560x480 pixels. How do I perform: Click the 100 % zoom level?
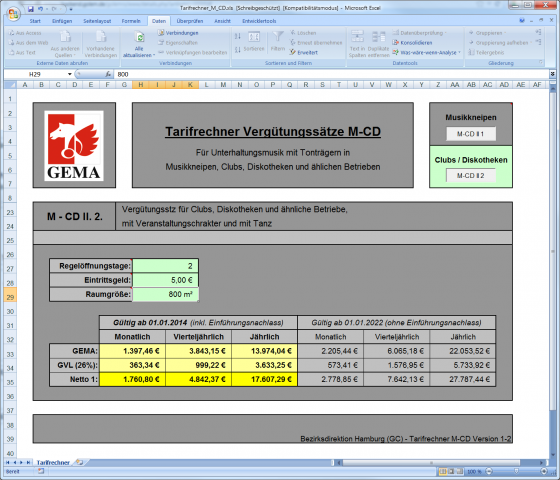[x=474, y=471]
